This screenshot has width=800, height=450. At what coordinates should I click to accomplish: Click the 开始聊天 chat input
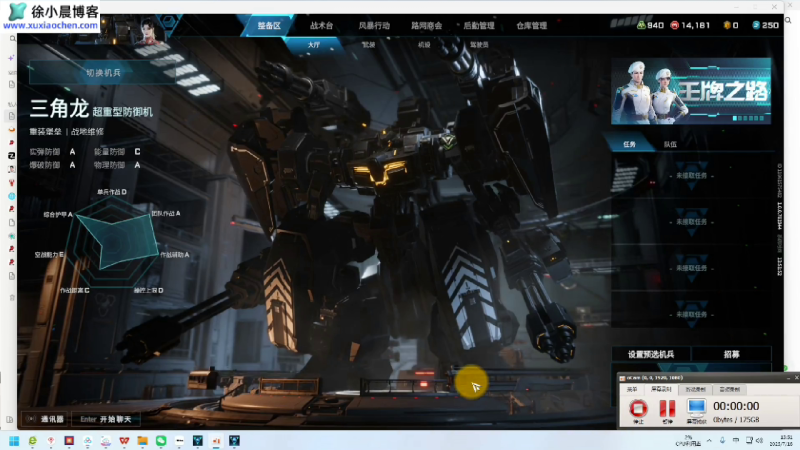(107, 419)
